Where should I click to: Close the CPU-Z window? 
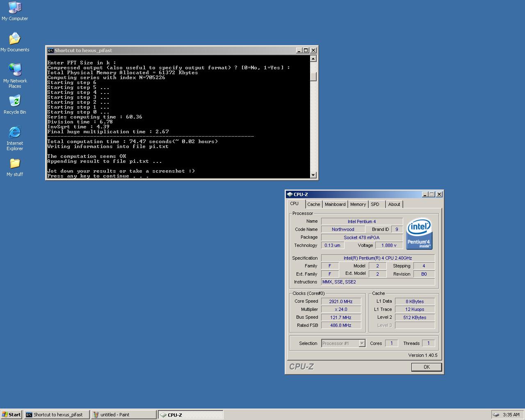[x=439, y=194]
